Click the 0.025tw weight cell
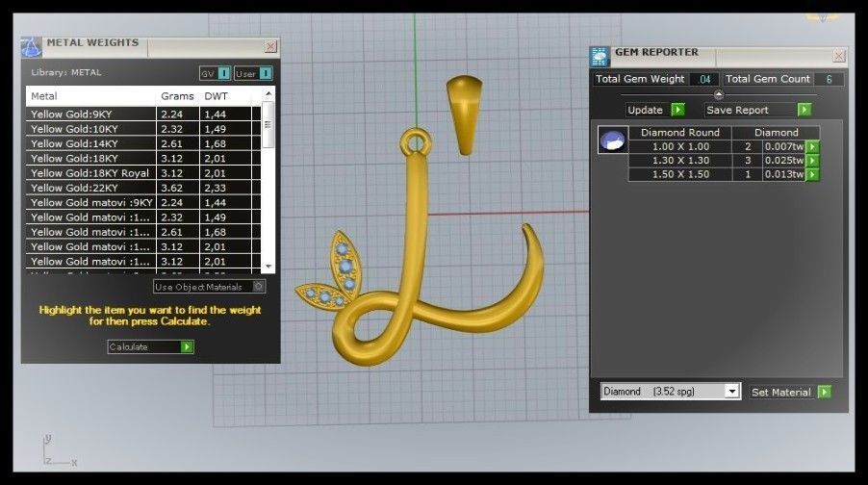This screenshot has width=868, height=485. (784, 161)
